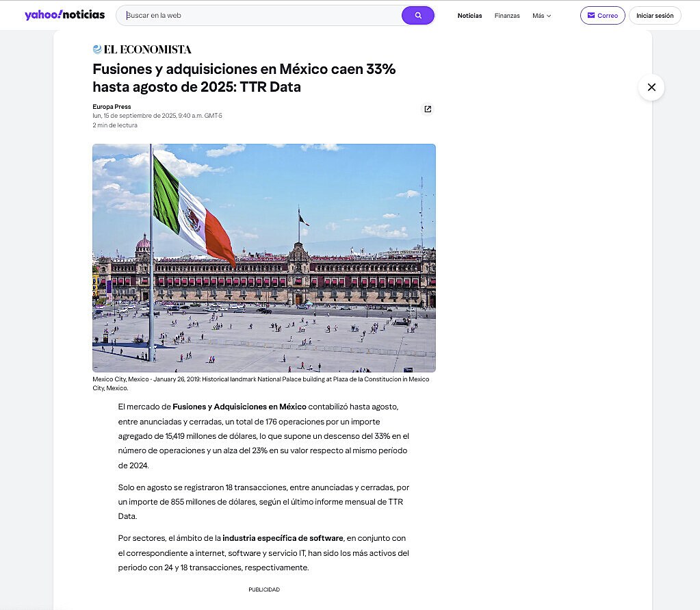Click the PUBLICIDAD label below the article
This screenshot has height=610, width=700.
tap(264, 589)
